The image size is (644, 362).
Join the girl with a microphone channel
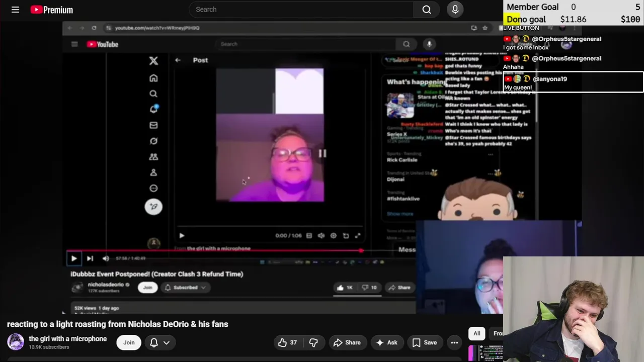[129, 342]
